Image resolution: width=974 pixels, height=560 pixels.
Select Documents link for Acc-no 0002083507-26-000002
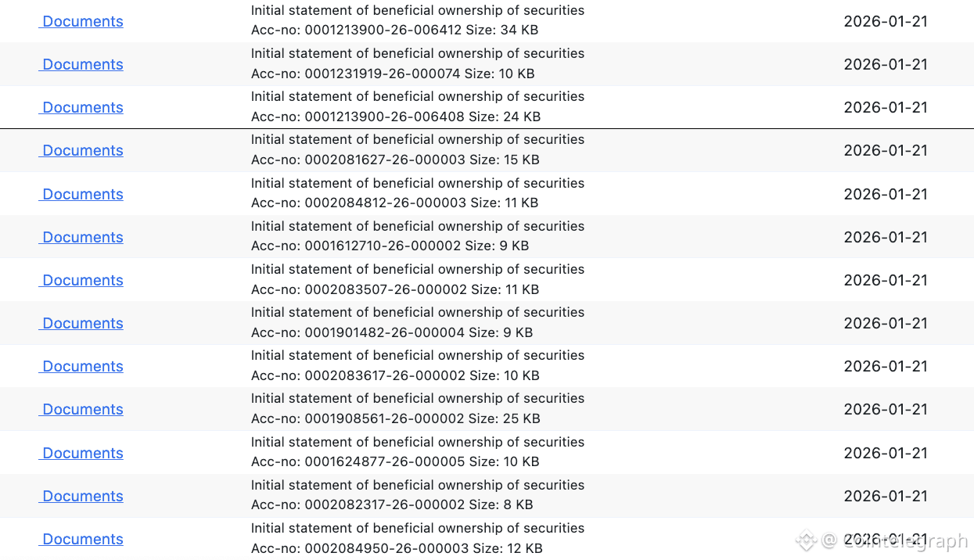click(82, 280)
